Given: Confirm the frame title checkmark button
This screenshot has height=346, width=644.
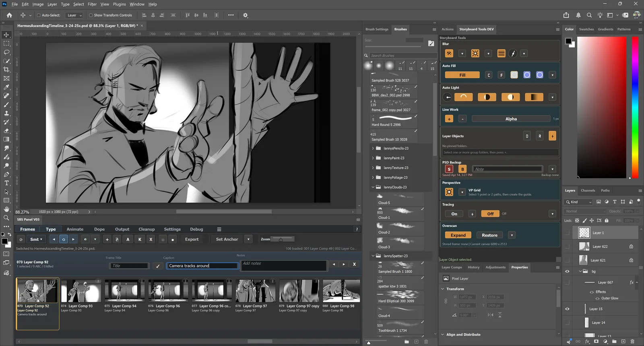Looking at the screenshot, I should [x=158, y=266].
